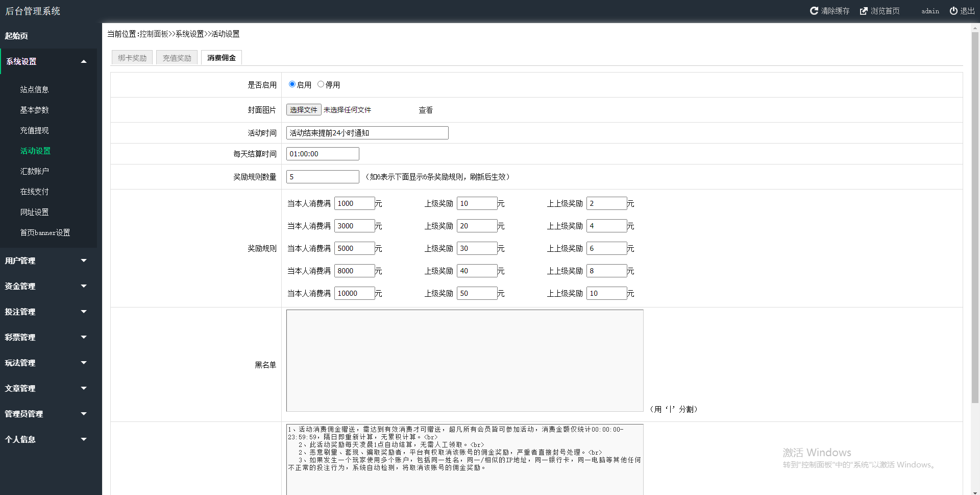Expand the 彩票管理 menu arrow
This screenshot has width=980, height=495.
point(84,337)
